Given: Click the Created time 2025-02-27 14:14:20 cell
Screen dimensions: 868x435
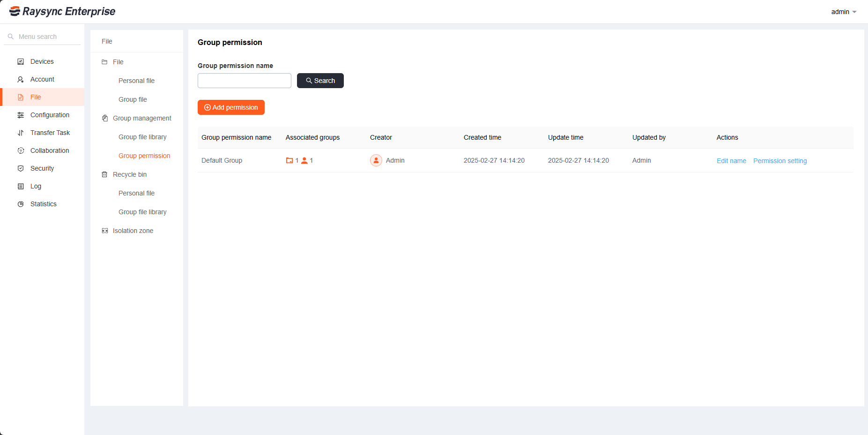Looking at the screenshot, I should pyautogui.click(x=494, y=160).
